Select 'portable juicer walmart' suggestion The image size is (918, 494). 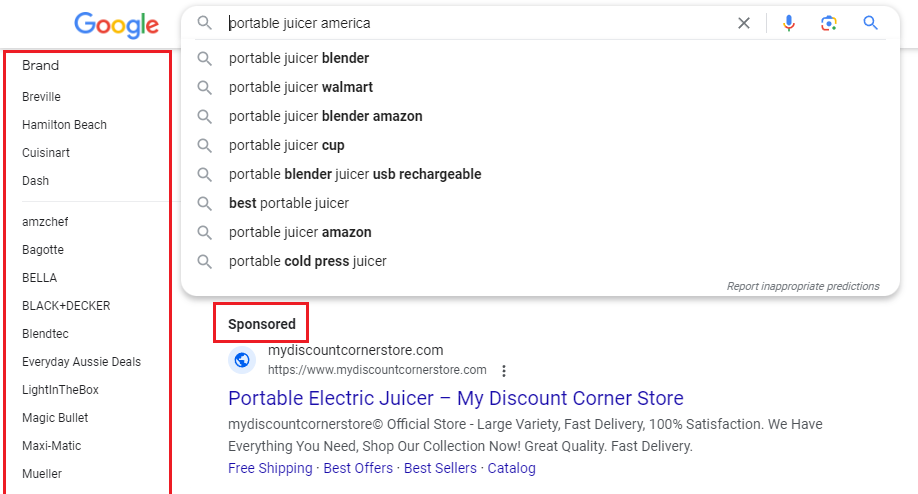301,87
